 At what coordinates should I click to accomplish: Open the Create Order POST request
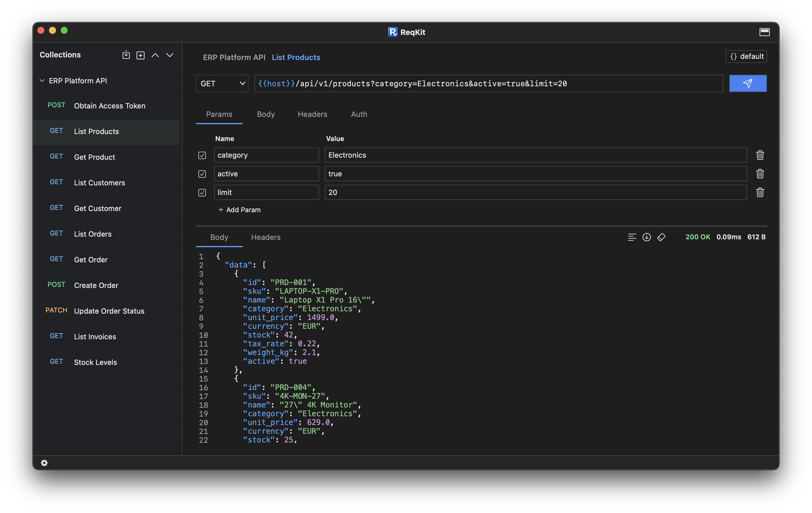[106, 285]
